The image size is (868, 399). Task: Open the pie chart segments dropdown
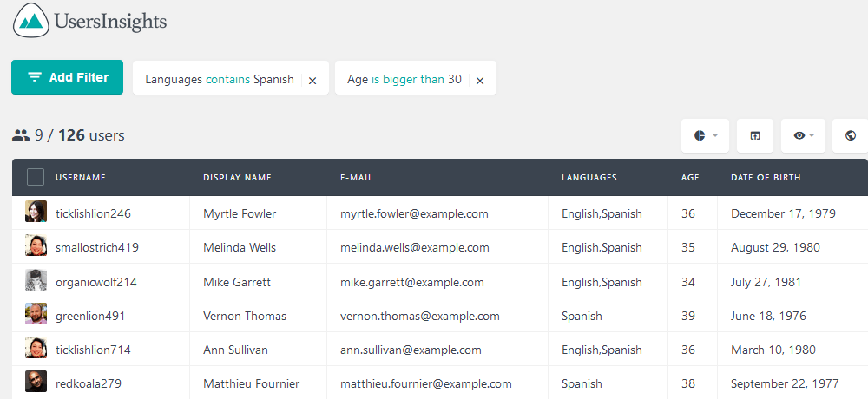(x=705, y=135)
